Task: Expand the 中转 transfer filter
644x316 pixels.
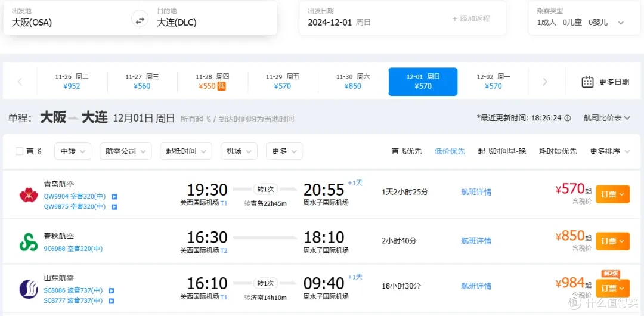Action: (x=73, y=151)
